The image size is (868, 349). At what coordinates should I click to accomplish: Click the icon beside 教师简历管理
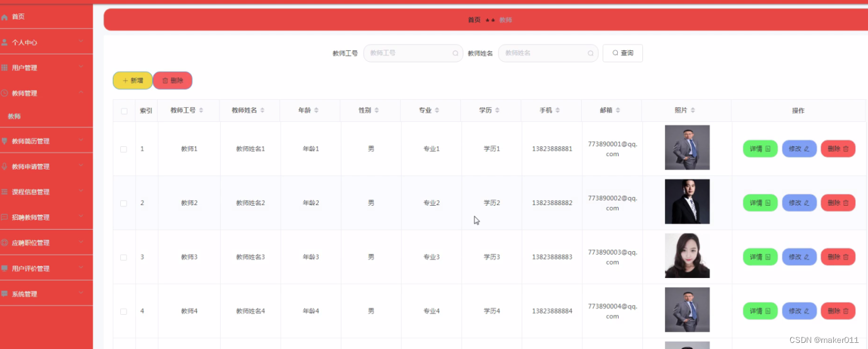click(5, 141)
